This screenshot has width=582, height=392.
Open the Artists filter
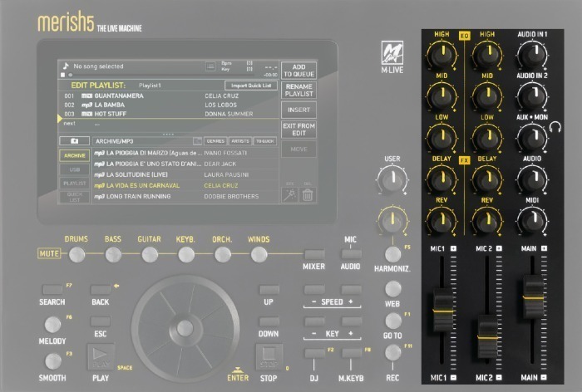coord(240,142)
